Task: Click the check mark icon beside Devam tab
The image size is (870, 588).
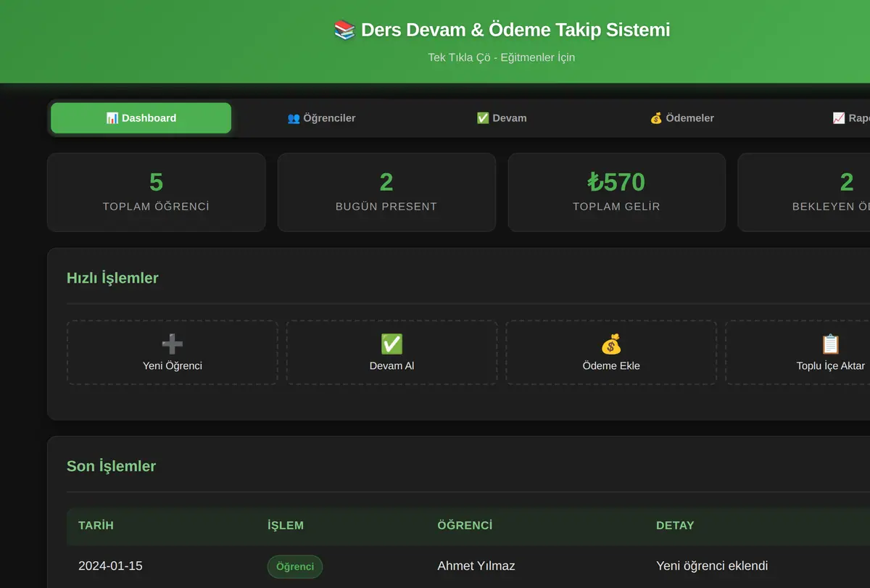Action: point(483,118)
